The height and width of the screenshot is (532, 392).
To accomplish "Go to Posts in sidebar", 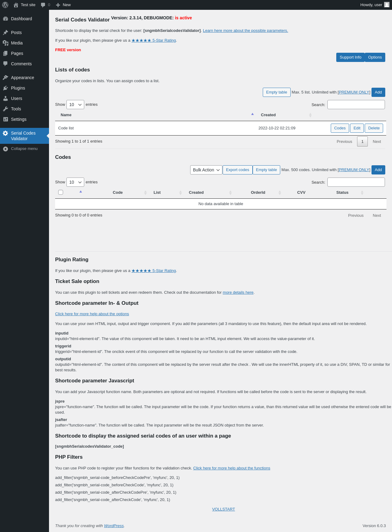I will 24,33.
